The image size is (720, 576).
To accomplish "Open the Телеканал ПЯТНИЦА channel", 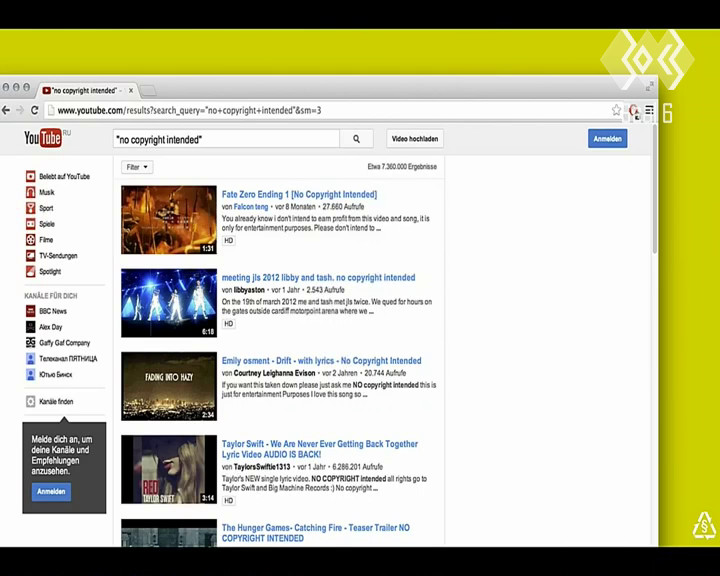I will [x=62, y=359].
